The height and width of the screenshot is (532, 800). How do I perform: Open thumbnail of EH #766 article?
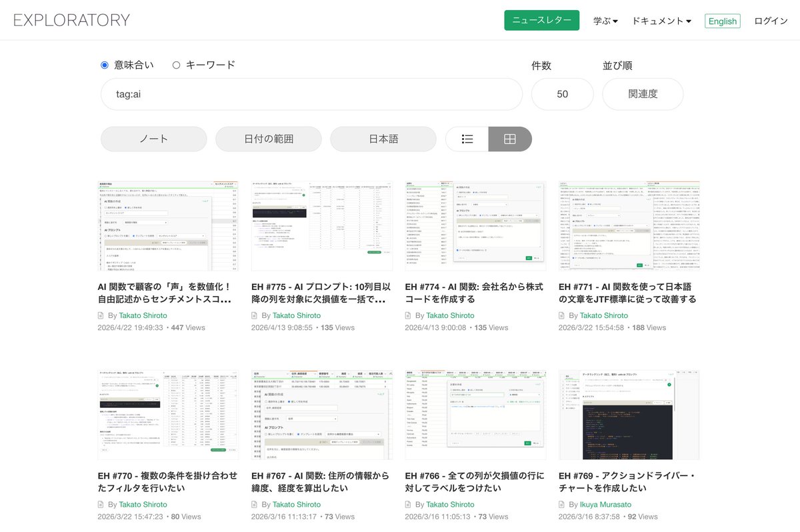point(475,414)
